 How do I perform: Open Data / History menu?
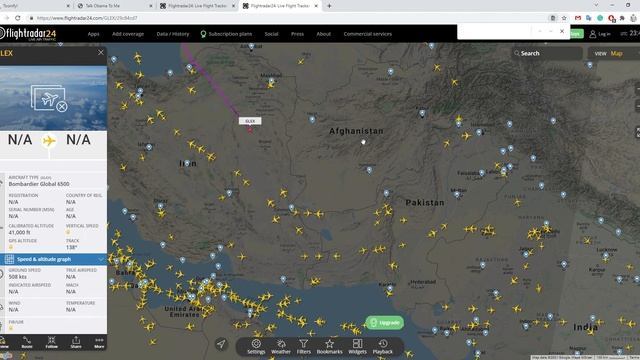pyautogui.click(x=173, y=34)
